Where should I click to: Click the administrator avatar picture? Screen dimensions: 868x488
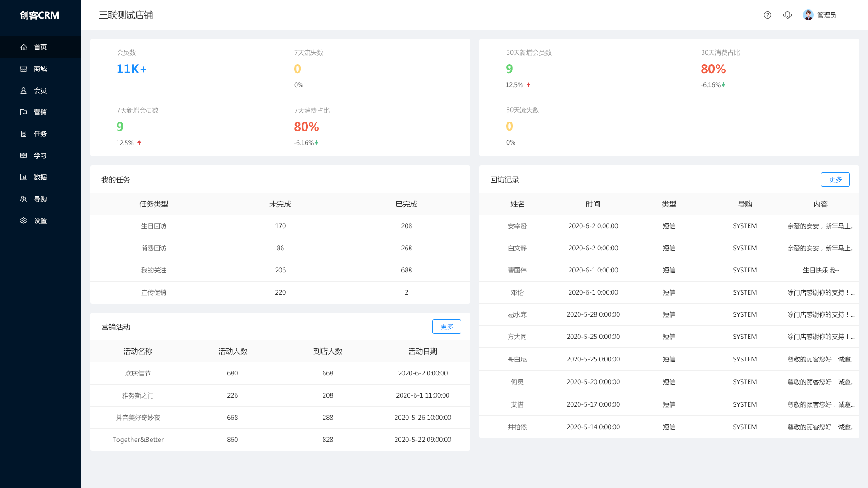point(808,15)
